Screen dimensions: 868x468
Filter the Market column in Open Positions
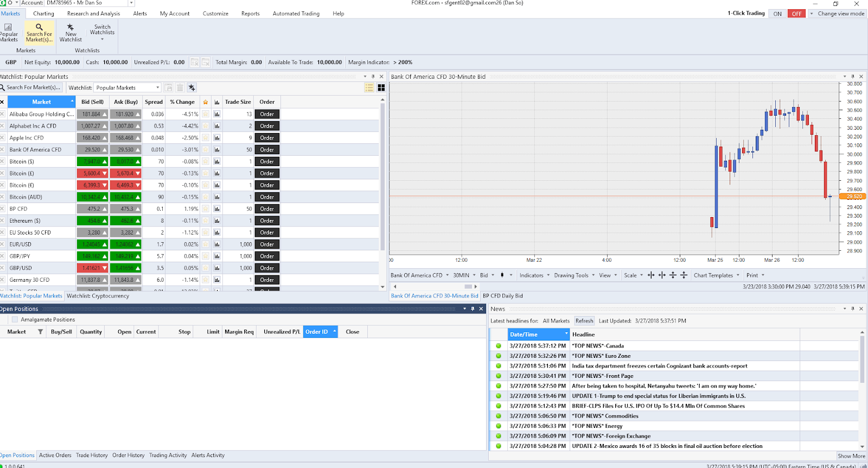pos(40,332)
